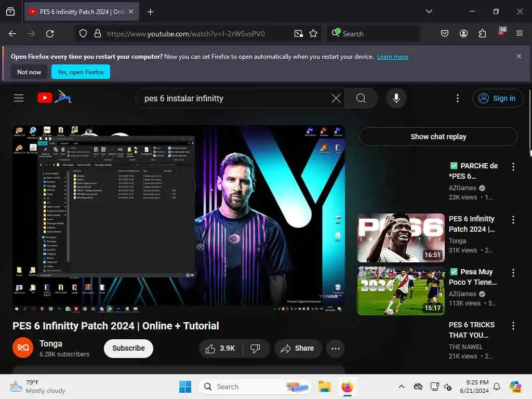Screen dimensions: 532x399
Task: Open the OneDrive cloud tray icon
Action: coord(418,387)
